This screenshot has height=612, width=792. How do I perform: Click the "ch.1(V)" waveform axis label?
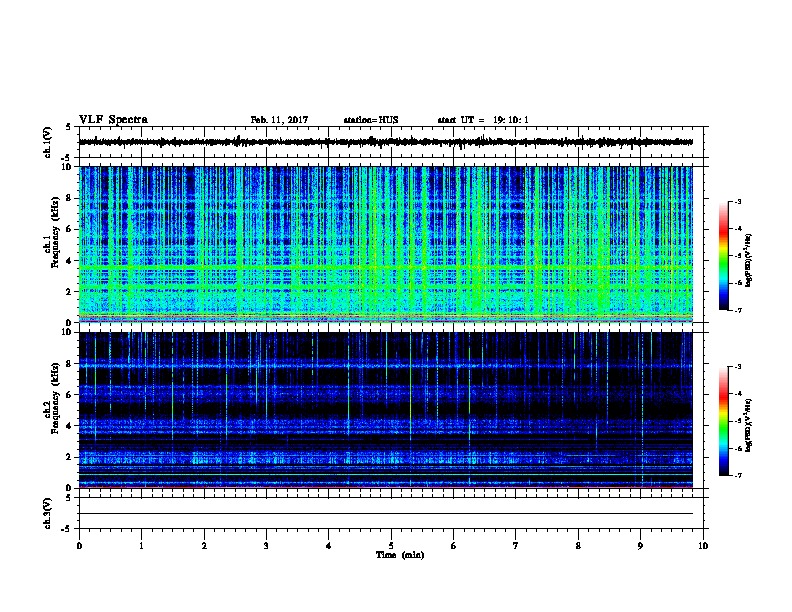pos(48,142)
